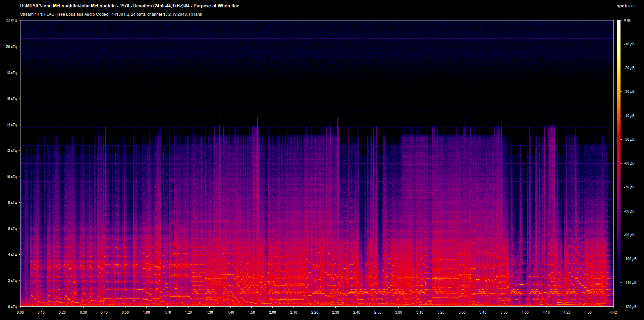Click the 6 кГц frequency label
Viewport: 644px width, 320px height.
(x=12, y=229)
